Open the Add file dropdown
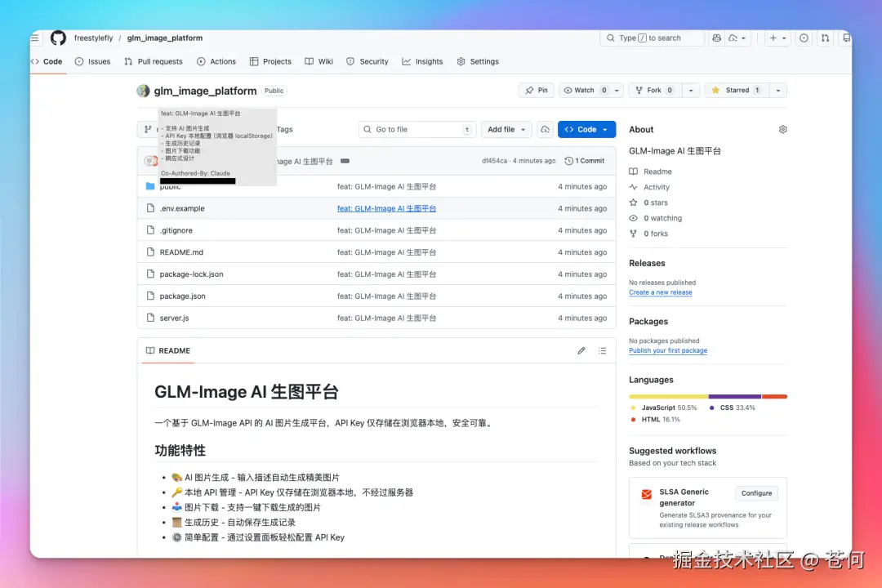This screenshot has width=882, height=588. 506,129
